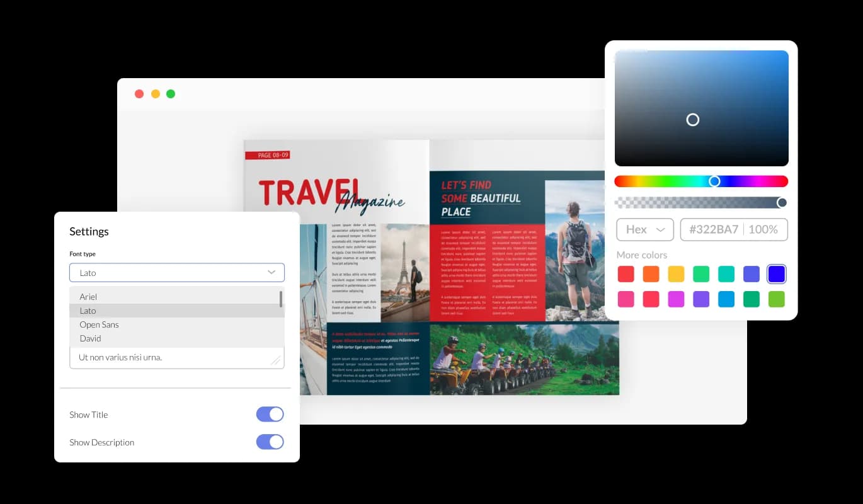This screenshot has height=504, width=863.
Task: Click the resize handle on the text field
Action: tap(276, 360)
